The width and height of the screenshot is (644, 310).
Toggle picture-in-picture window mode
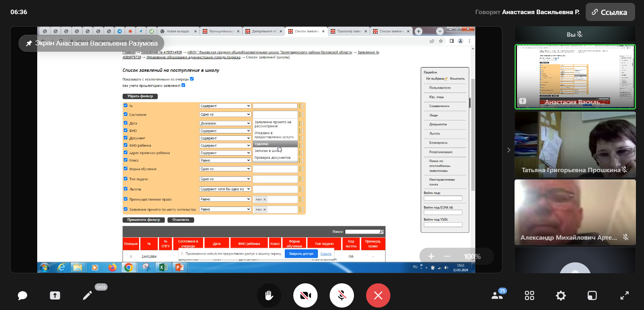tap(592, 296)
